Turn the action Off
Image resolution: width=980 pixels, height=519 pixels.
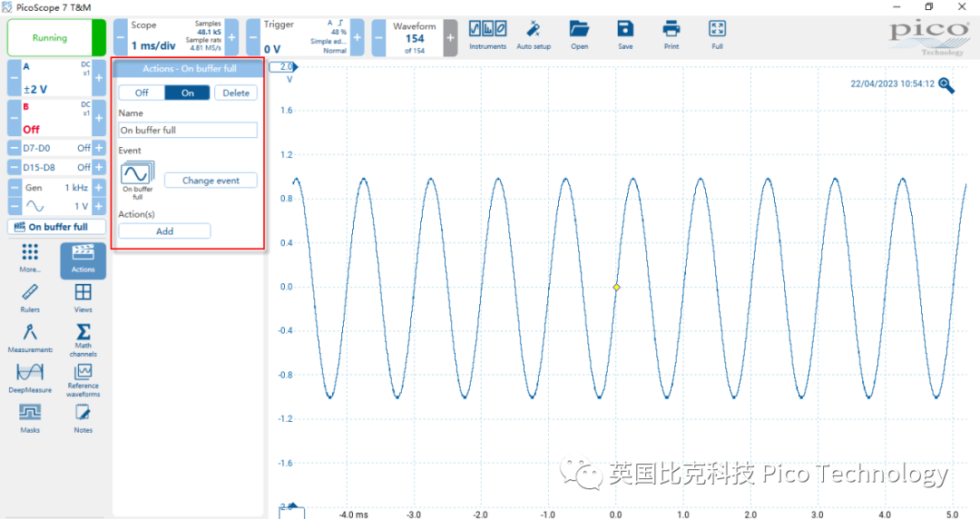(142, 93)
